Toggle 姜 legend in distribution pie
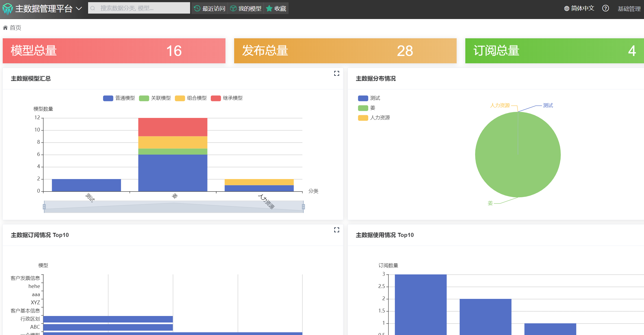This screenshot has height=335, width=644. [367, 108]
